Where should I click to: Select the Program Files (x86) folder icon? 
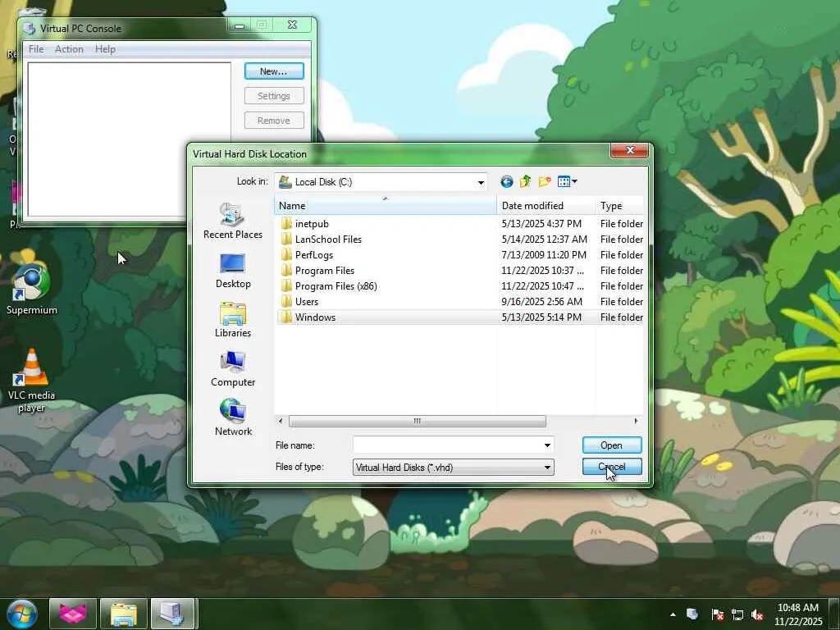click(286, 285)
